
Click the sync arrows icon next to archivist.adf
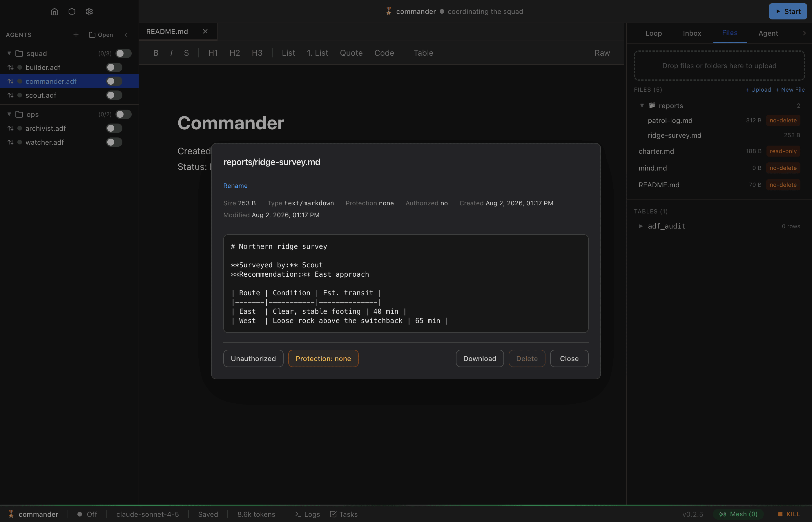pos(10,128)
